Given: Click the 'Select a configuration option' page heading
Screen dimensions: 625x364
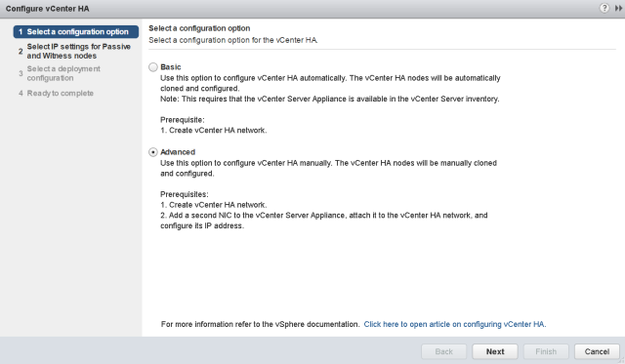Looking at the screenshot, I should tap(199, 28).
